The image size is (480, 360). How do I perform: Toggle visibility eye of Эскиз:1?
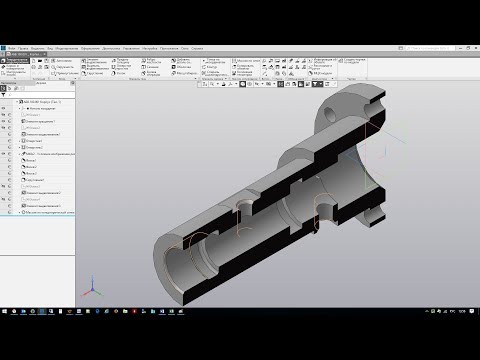3,115
